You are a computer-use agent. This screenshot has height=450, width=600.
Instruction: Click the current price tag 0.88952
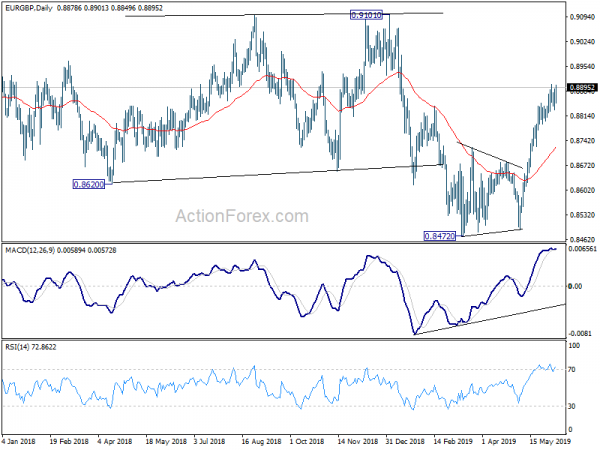click(x=582, y=88)
